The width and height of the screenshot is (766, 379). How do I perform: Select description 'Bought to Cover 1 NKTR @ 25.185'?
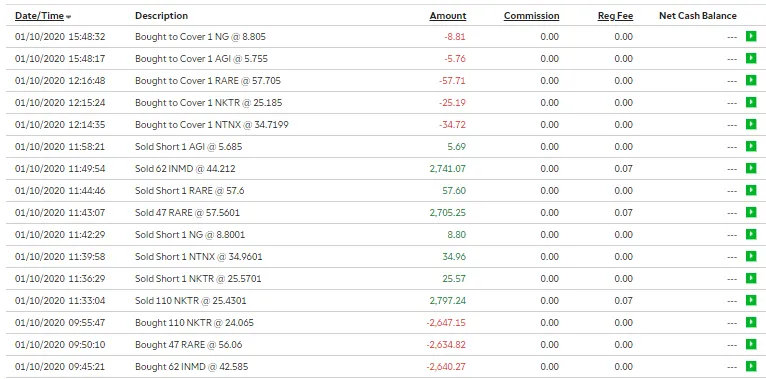pyautogui.click(x=209, y=103)
